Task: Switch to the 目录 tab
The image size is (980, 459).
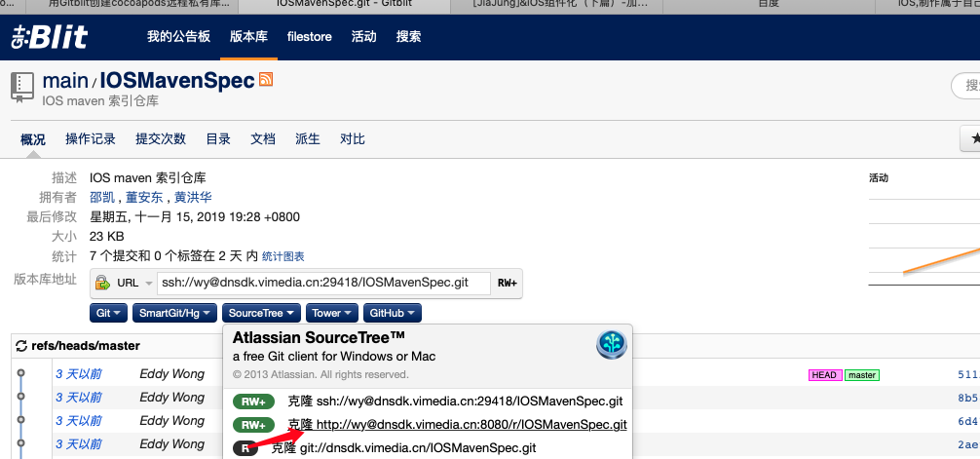Action: point(218,138)
